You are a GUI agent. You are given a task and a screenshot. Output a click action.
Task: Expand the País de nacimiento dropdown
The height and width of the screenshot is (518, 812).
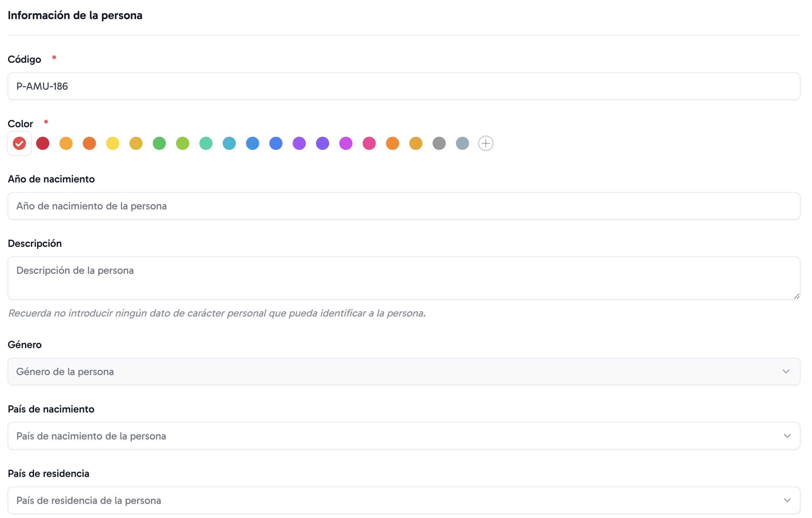coord(403,436)
